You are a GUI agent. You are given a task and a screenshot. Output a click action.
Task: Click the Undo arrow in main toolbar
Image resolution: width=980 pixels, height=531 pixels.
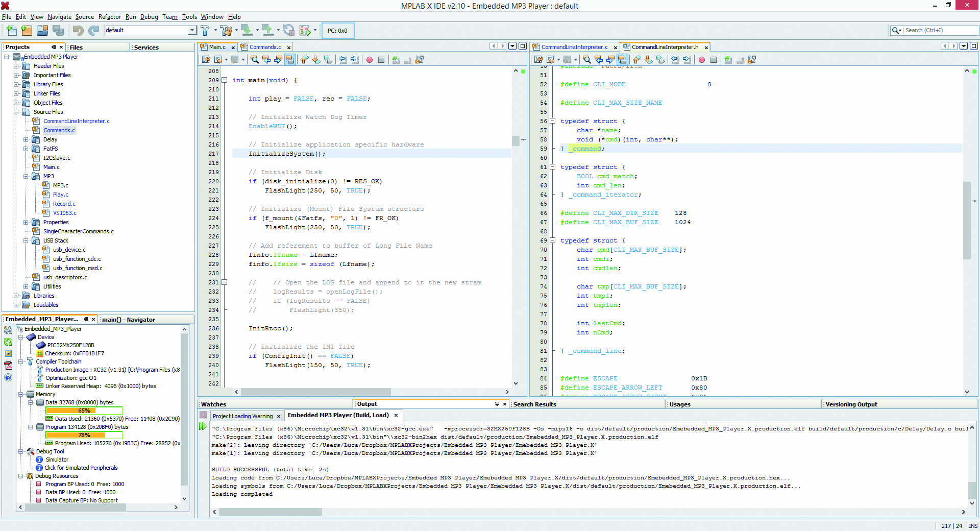pos(78,31)
